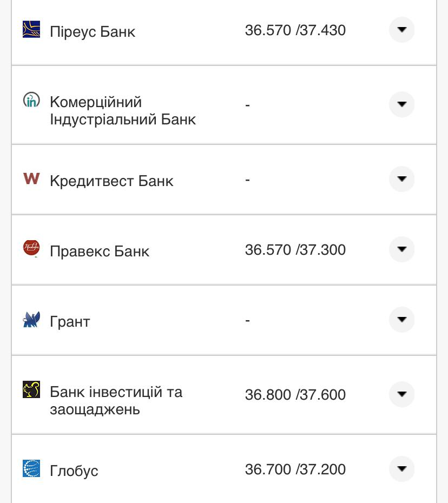Open Банк інвестицій та заощаджень details
The width and height of the screenshot is (448, 503).
click(401, 394)
